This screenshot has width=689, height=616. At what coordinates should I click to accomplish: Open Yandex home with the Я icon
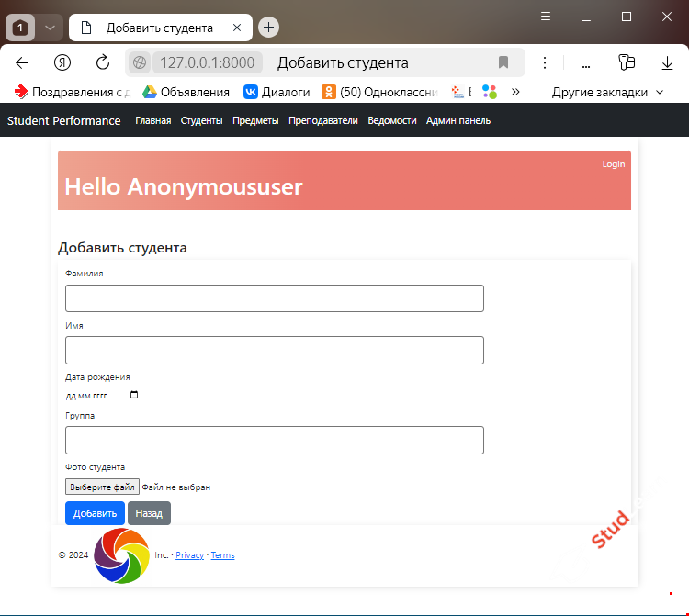click(62, 62)
